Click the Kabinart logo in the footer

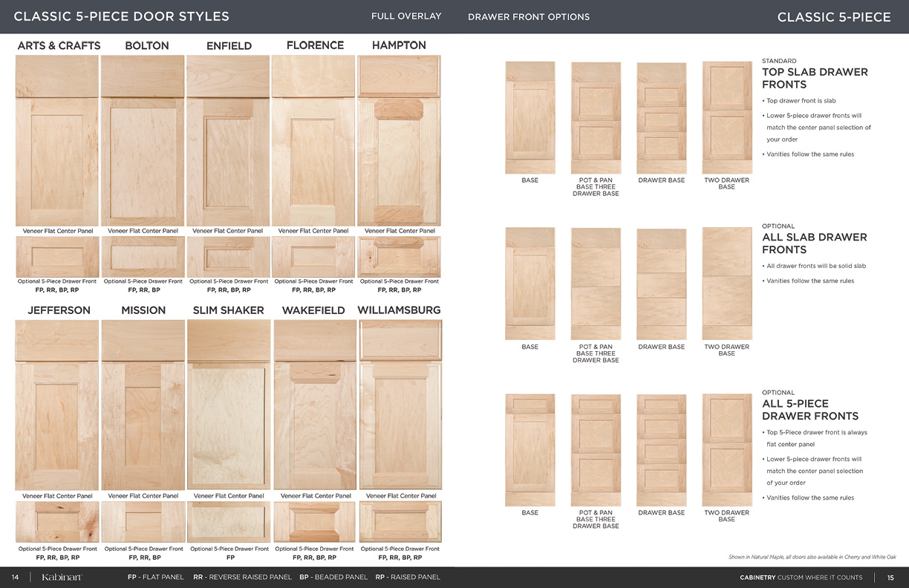click(61, 577)
